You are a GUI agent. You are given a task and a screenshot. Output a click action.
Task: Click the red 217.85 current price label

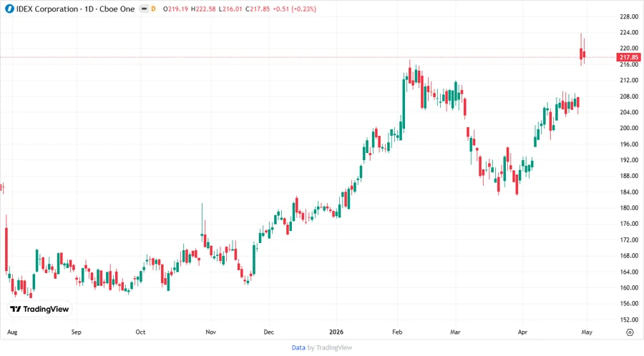click(628, 57)
